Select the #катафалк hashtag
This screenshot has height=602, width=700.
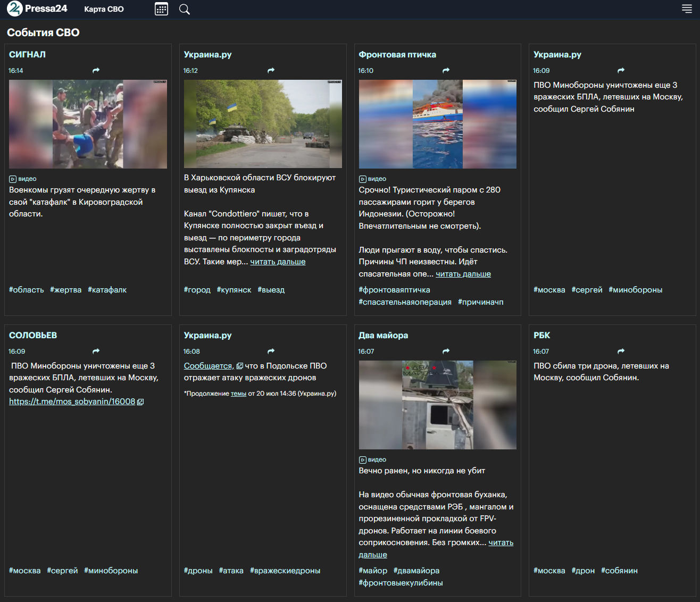107,290
